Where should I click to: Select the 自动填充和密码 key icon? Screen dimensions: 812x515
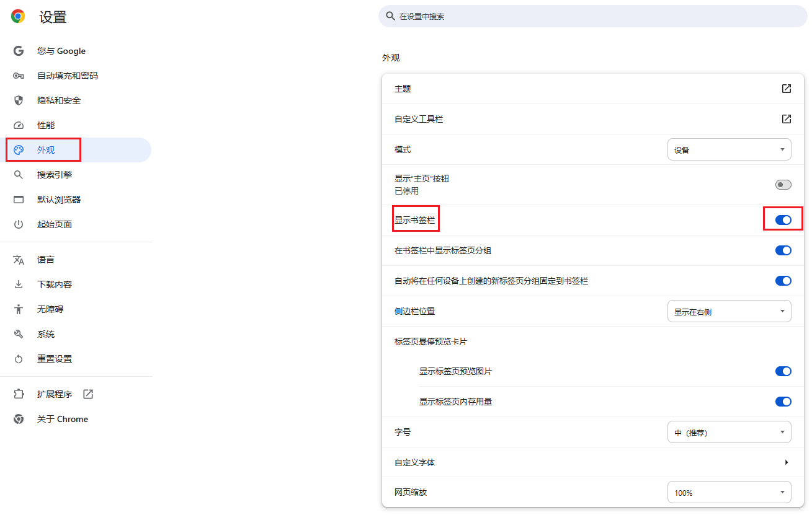18,75
